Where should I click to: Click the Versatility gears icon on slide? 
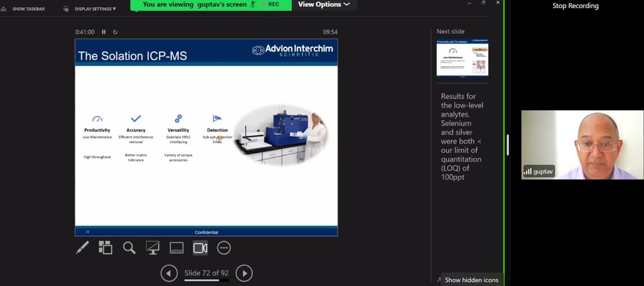point(178,118)
